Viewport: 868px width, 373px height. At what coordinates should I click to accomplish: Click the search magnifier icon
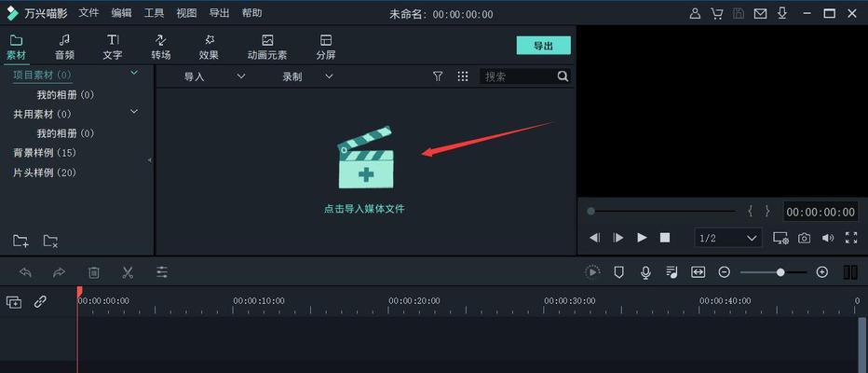pyautogui.click(x=563, y=76)
